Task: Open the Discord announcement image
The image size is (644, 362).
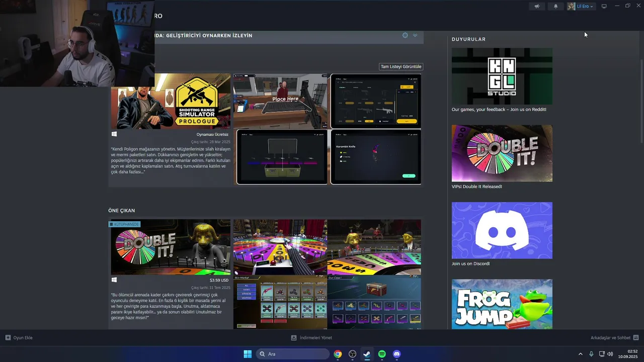Action: point(502,230)
